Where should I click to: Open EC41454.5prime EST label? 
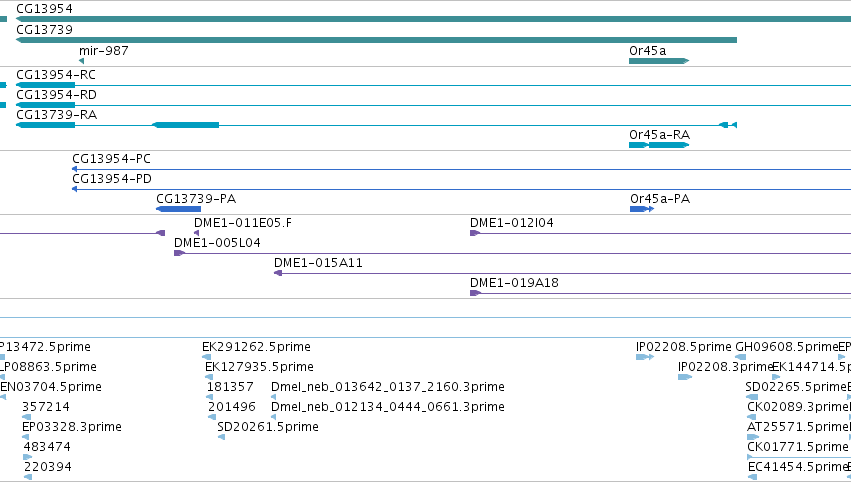(797, 467)
